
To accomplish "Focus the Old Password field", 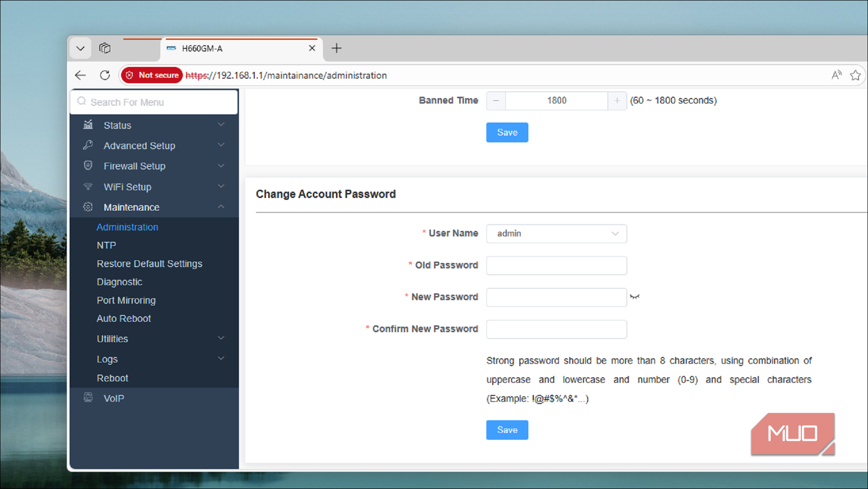I will point(557,266).
